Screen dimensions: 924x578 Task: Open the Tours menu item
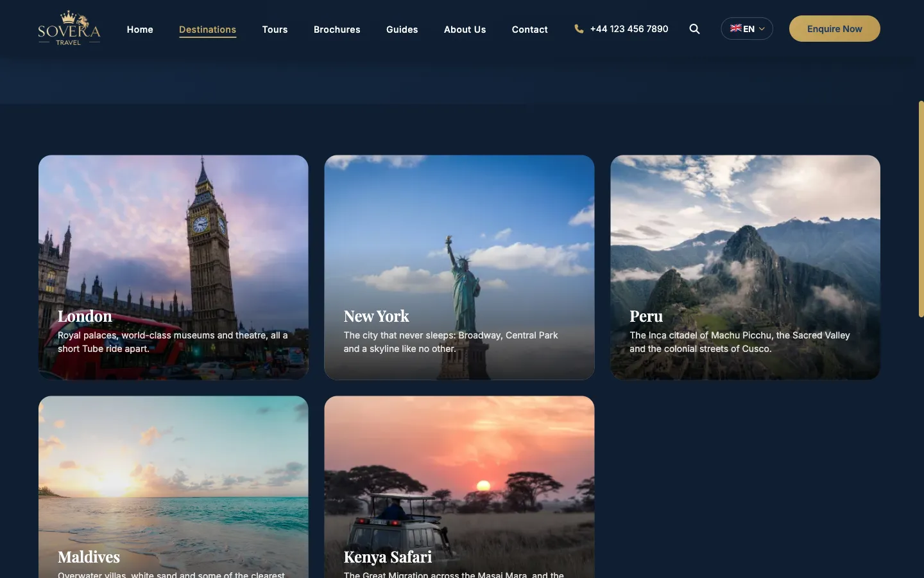(275, 30)
